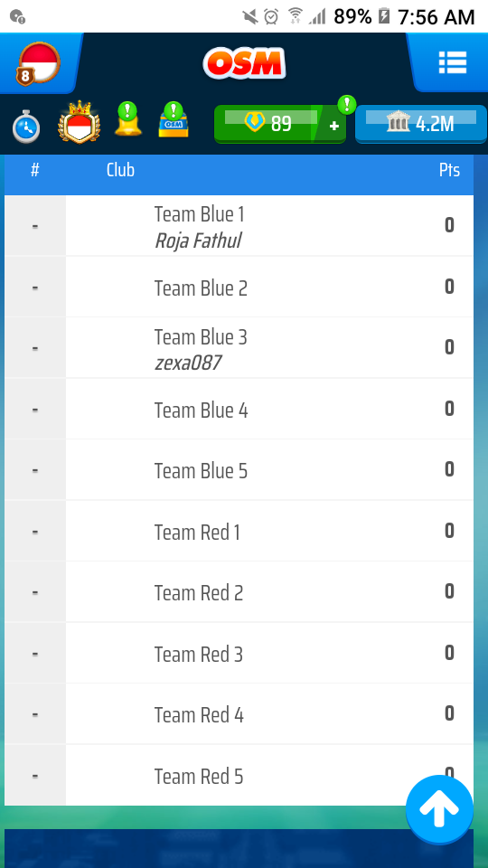The image size is (488, 868).
Task: Add boss coins with plus button
Action: (x=333, y=126)
